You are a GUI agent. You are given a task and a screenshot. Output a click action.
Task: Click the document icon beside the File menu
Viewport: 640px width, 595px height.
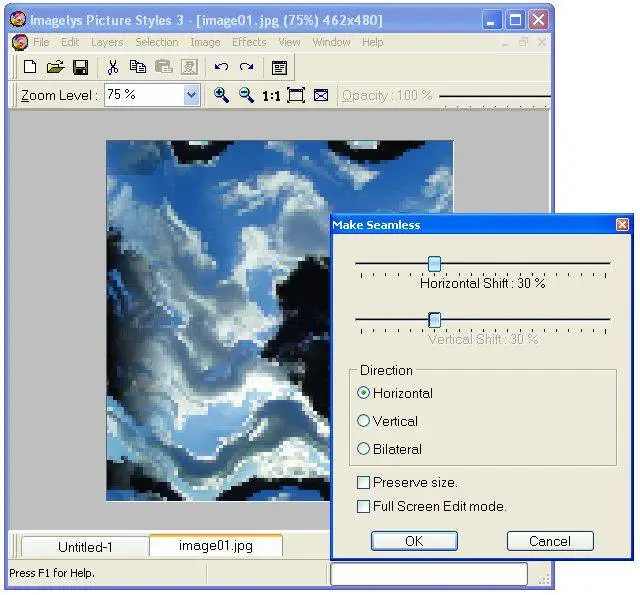pyautogui.click(x=20, y=42)
